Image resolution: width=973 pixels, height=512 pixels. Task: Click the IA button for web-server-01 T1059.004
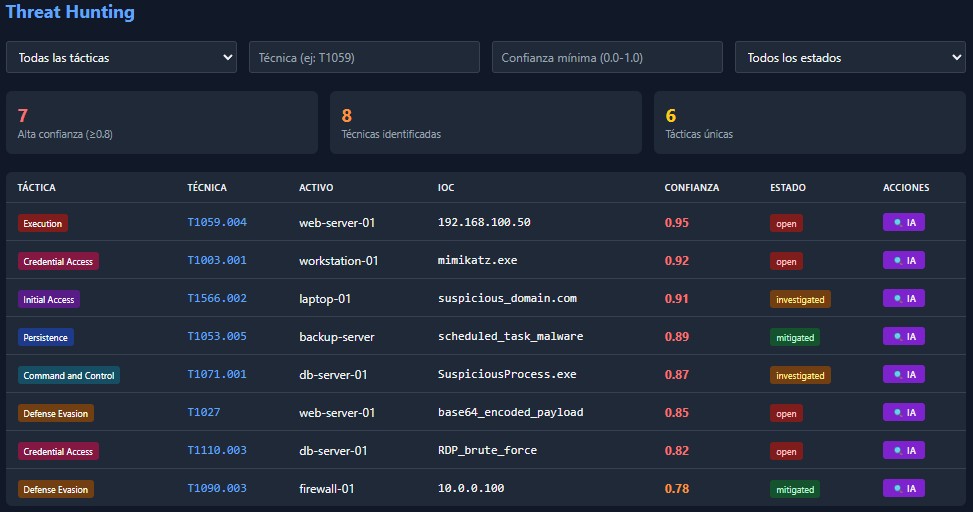click(903, 222)
